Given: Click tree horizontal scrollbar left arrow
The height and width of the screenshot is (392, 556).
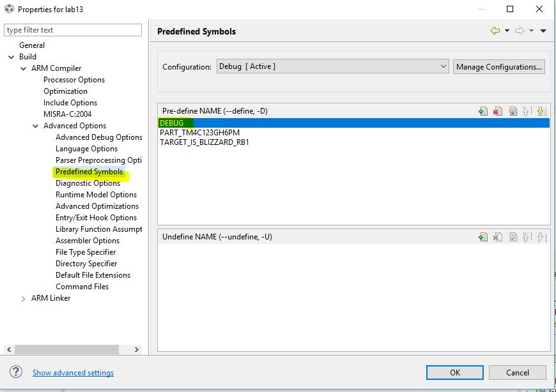Looking at the screenshot, I should click(9, 349).
